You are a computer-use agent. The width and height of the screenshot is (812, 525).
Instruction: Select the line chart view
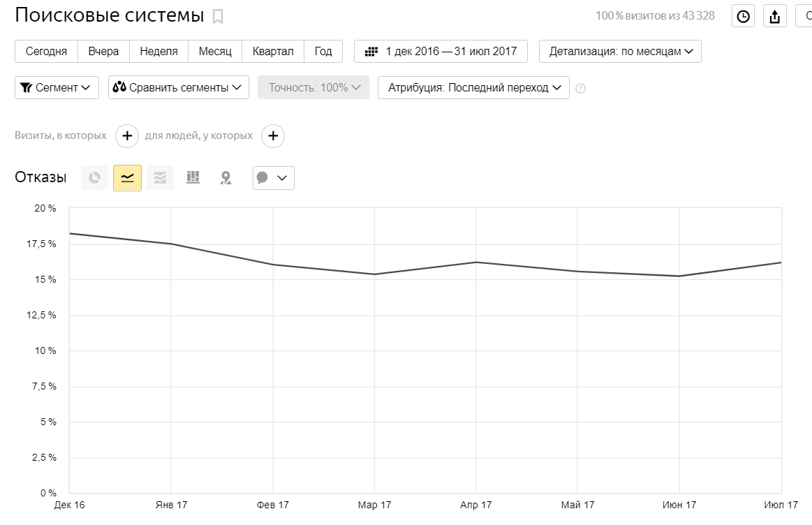coord(127,178)
